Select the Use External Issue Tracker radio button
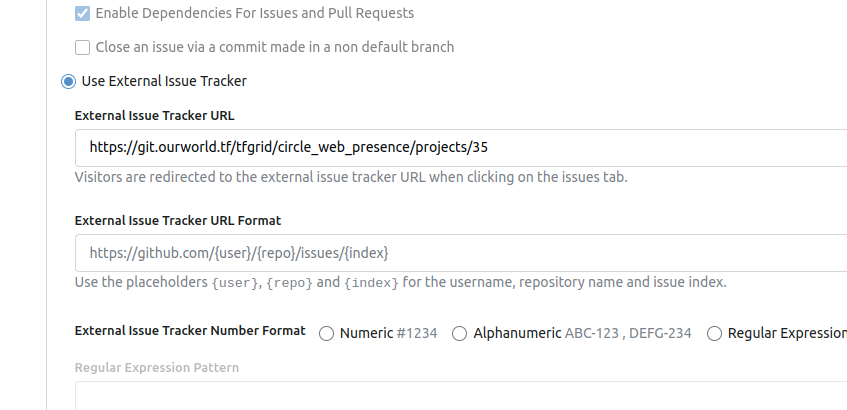Image resolution: width=847 pixels, height=410 pixels. [68, 81]
